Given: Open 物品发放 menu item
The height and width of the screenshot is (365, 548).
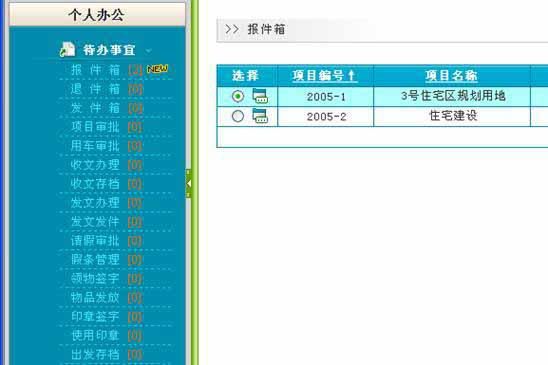Looking at the screenshot, I should (x=95, y=298).
